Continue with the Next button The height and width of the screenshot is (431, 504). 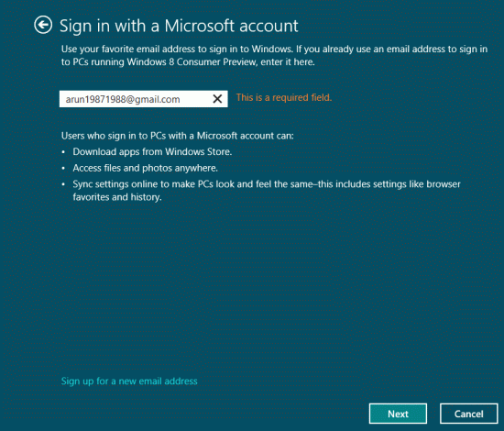click(x=398, y=414)
